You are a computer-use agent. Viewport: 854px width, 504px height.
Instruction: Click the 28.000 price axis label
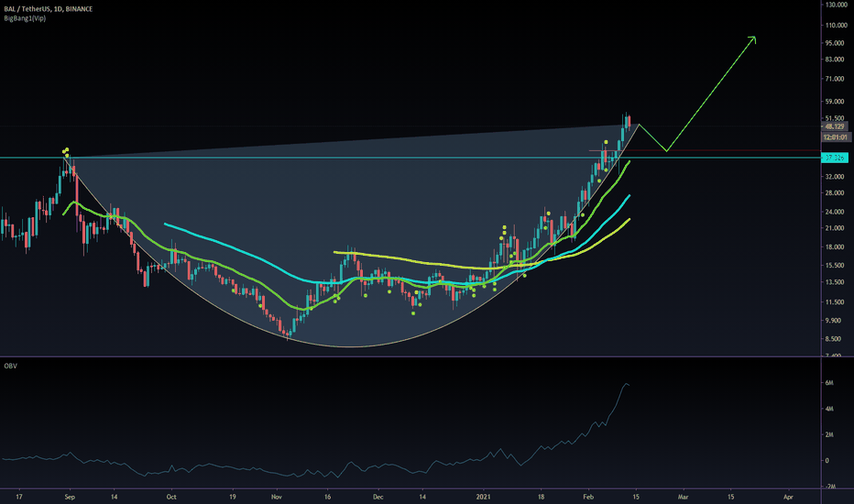point(835,192)
